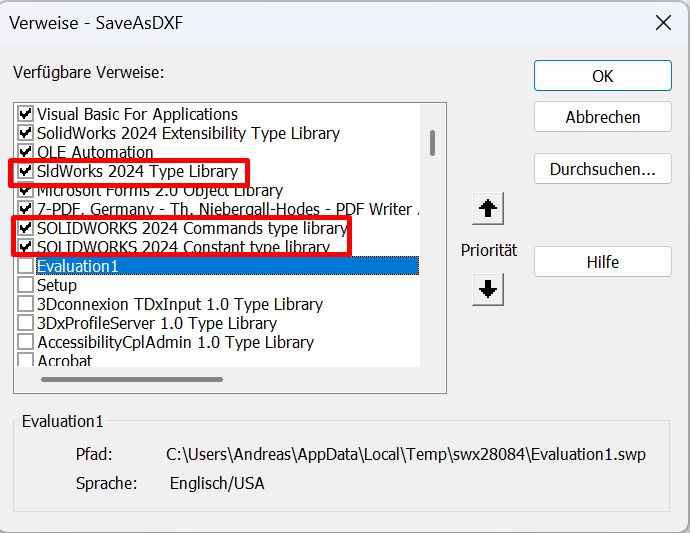Toggle OLE Automation checkbox

tap(25, 152)
